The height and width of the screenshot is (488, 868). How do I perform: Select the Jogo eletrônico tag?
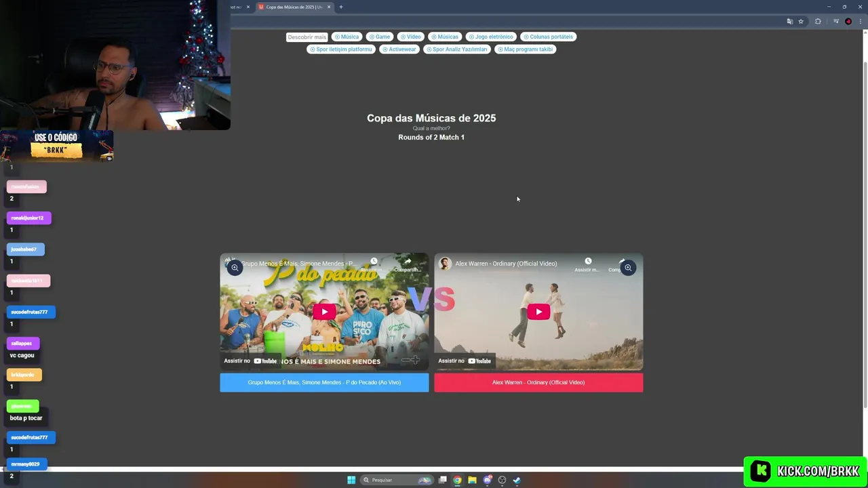pyautogui.click(x=490, y=37)
